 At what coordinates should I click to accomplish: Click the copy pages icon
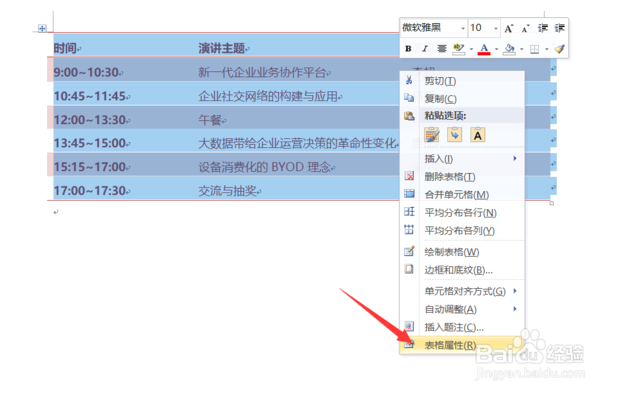tap(409, 98)
